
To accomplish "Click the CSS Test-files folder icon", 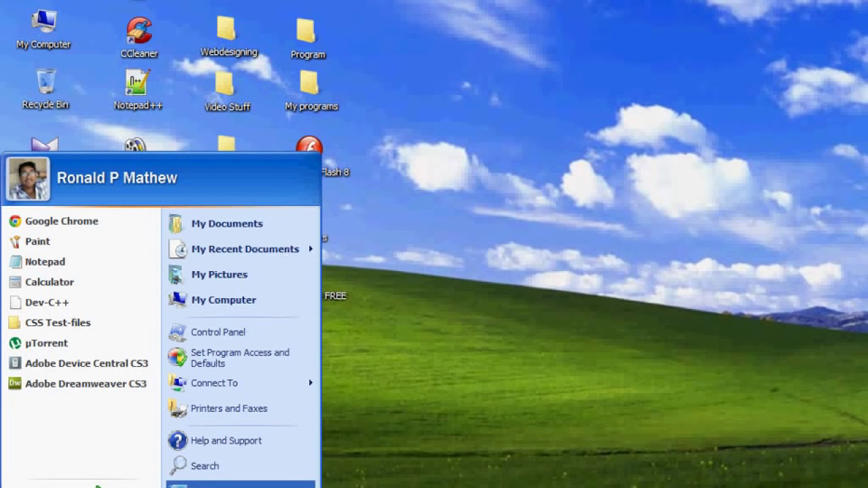I will click(x=15, y=323).
